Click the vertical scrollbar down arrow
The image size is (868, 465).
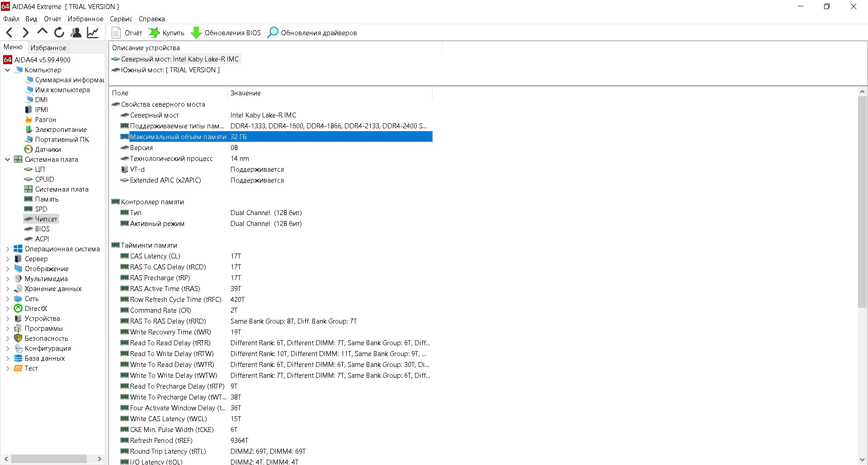point(862,460)
